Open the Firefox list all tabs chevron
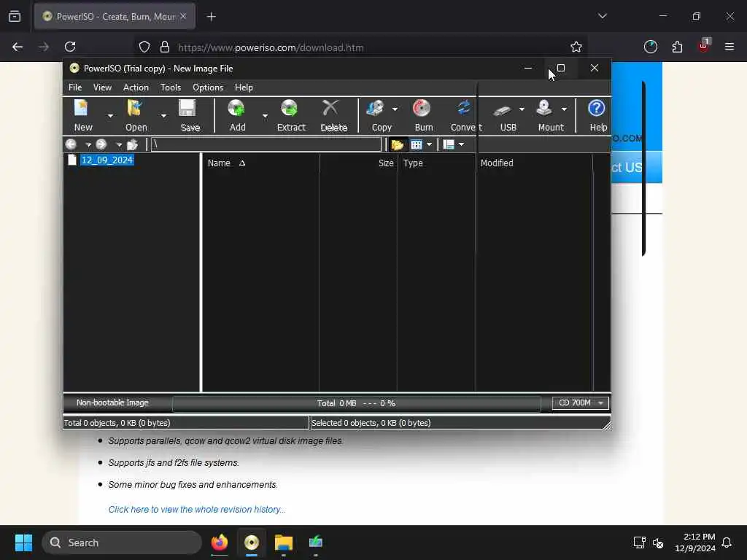747x560 pixels. pyautogui.click(x=602, y=16)
